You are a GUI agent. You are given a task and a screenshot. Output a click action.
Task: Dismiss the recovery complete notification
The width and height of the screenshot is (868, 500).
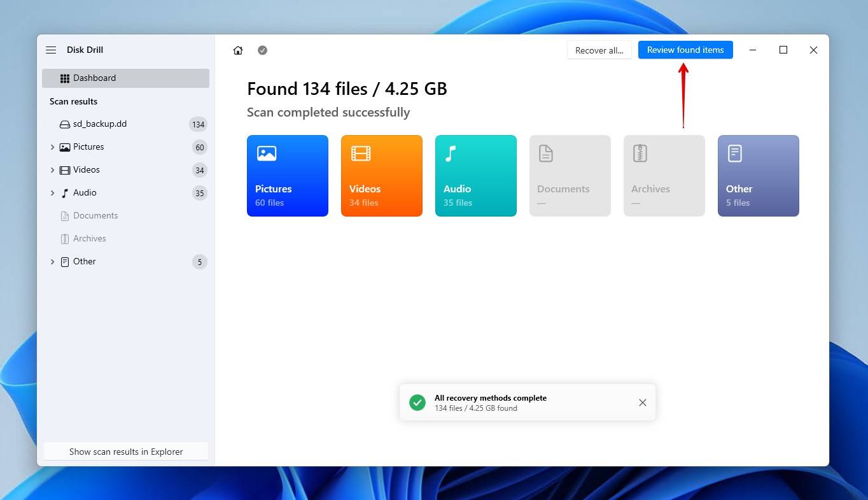[x=642, y=402]
